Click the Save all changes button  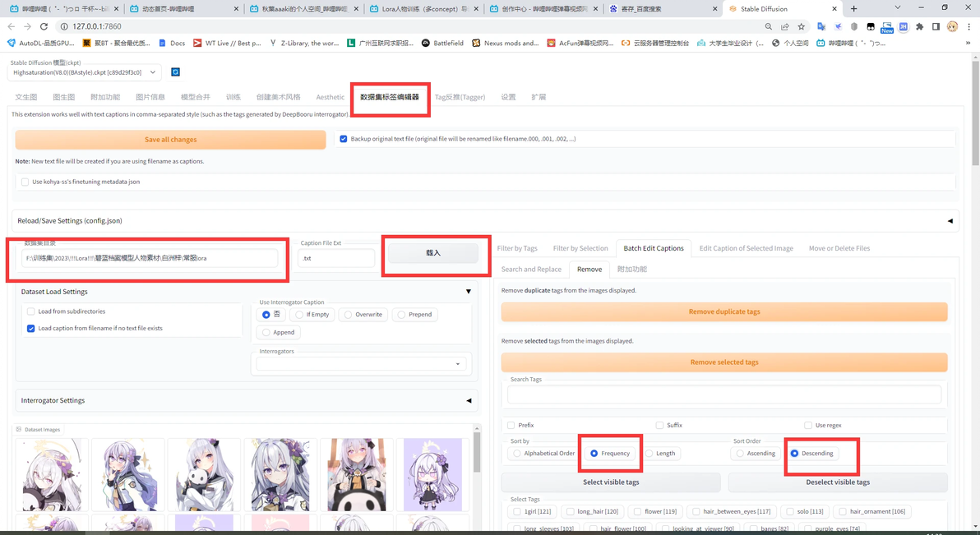[x=171, y=140]
